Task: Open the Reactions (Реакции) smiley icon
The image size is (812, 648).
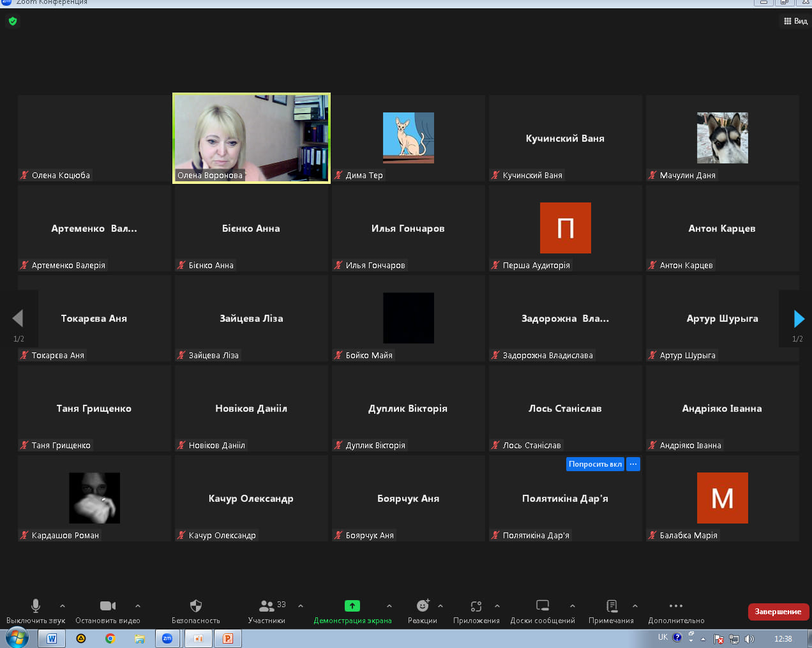Action: click(x=423, y=606)
